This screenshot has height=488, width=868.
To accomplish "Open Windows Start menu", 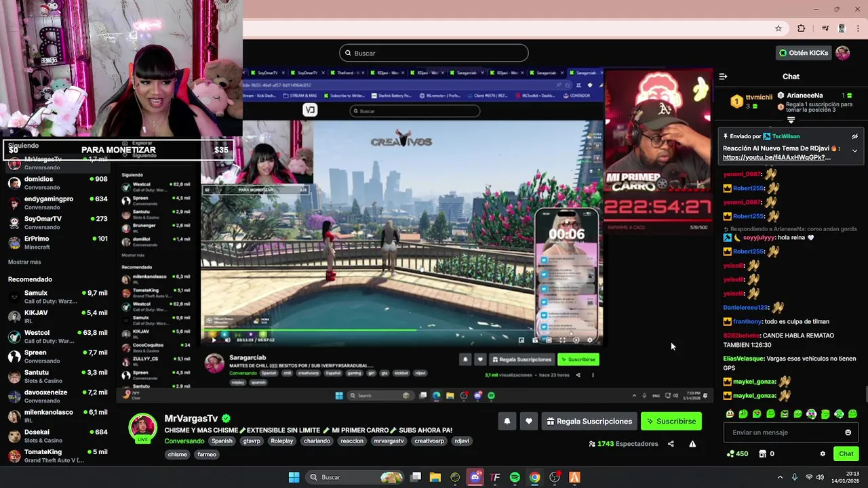I will [294, 477].
